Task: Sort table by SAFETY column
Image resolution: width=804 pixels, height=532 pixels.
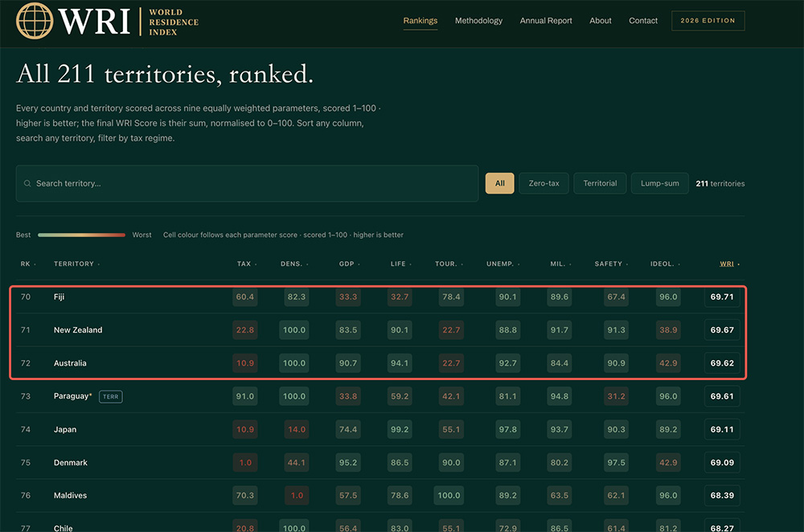Action: coord(611,264)
